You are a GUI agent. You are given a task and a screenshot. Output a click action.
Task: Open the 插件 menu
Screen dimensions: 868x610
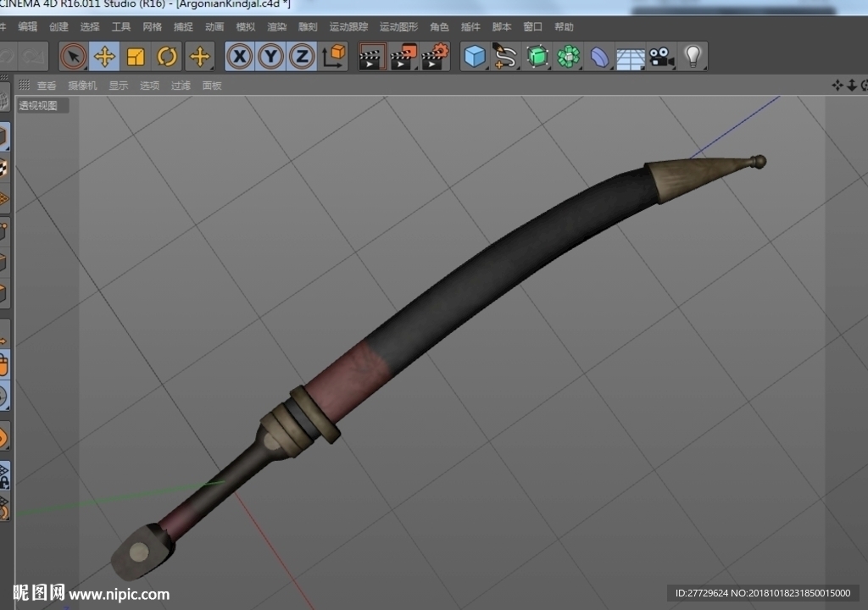tap(470, 26)
